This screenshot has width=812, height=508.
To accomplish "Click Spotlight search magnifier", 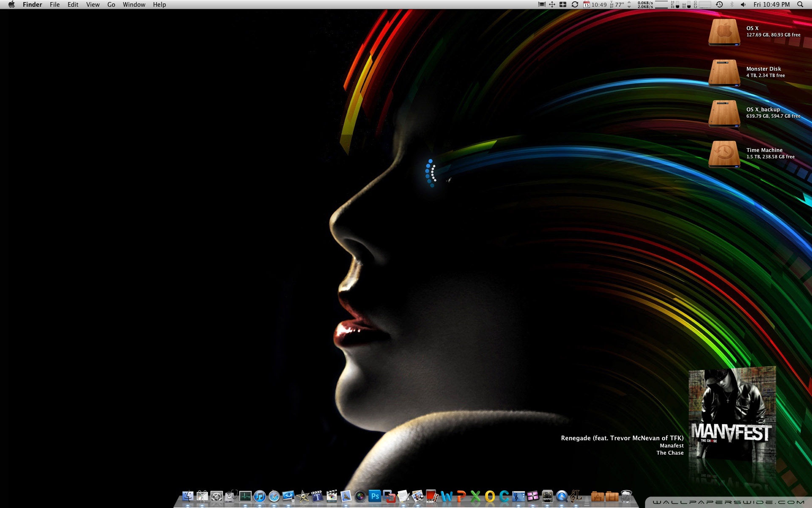I will tap(800, 5).
